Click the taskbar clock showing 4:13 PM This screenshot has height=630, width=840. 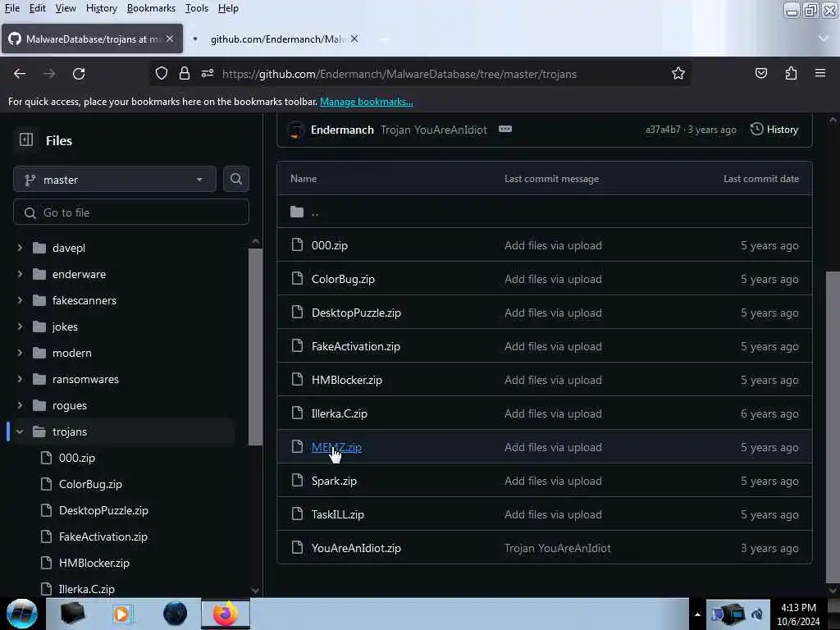click(798, 614)
